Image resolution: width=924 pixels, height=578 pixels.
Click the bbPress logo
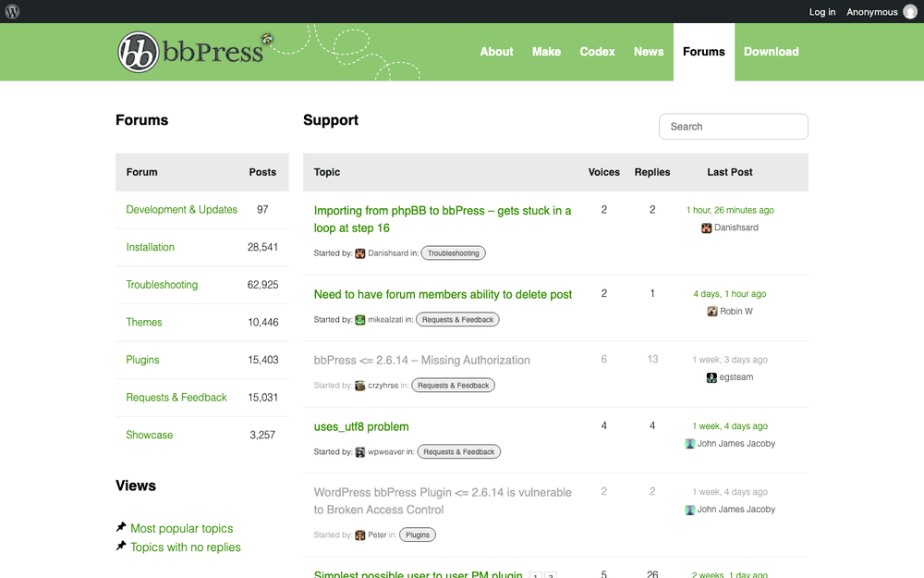point(190,52)
